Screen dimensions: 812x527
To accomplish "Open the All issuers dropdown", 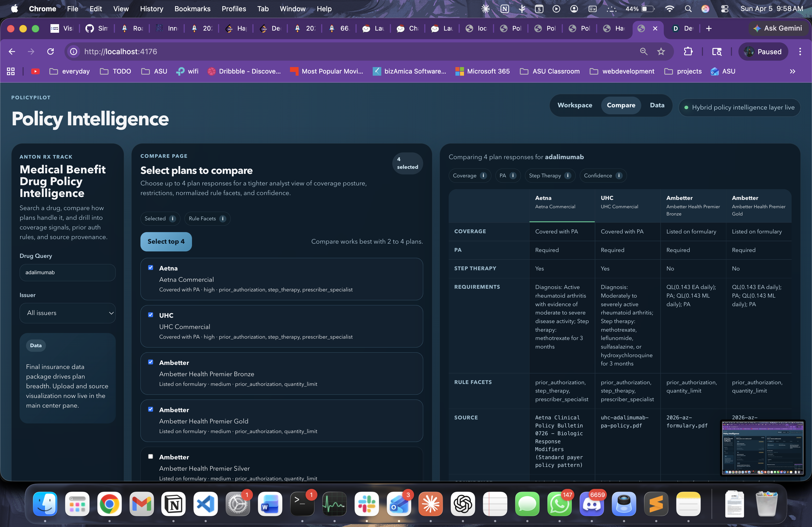I will (x=68, y=313).
